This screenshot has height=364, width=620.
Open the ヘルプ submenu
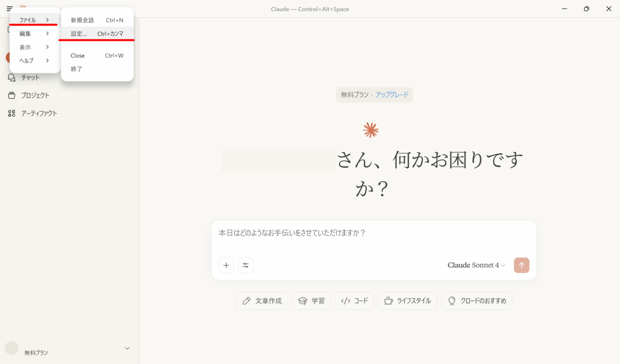[35, 60]
